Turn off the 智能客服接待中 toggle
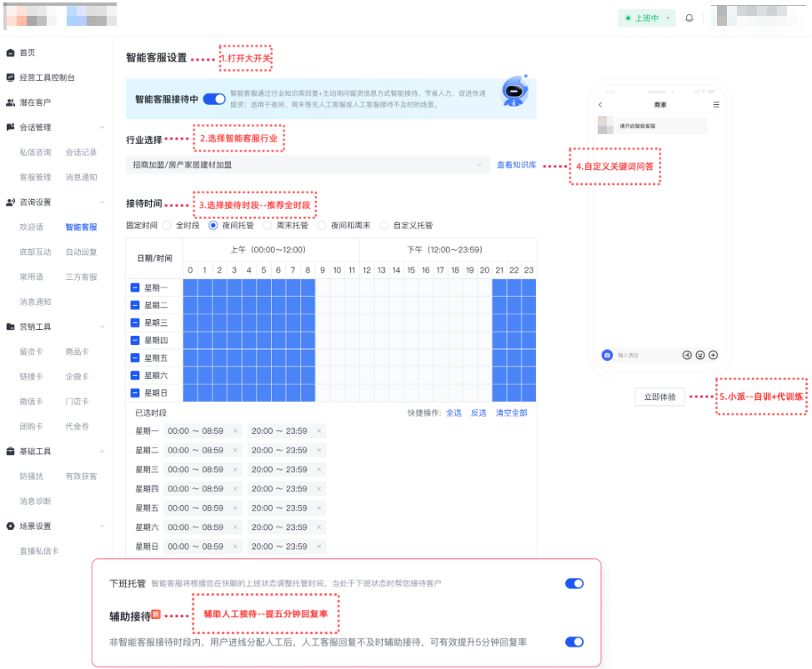The image size is (812, 669). tap(215, 97)
